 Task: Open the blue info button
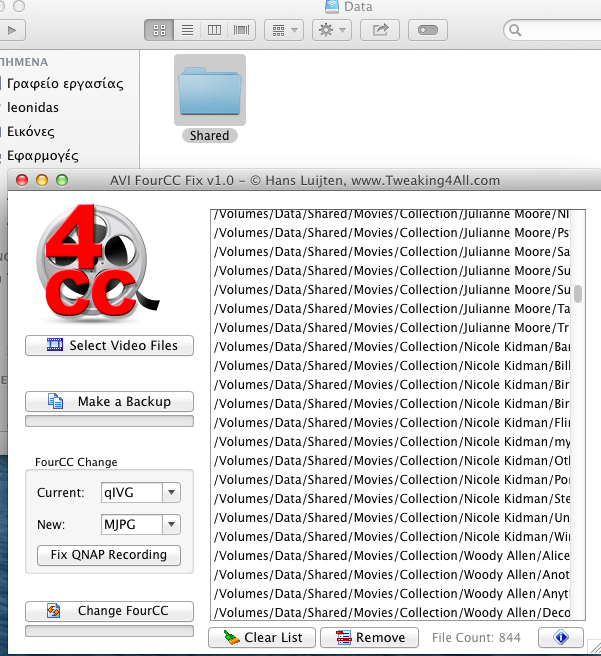pos(560,638)
